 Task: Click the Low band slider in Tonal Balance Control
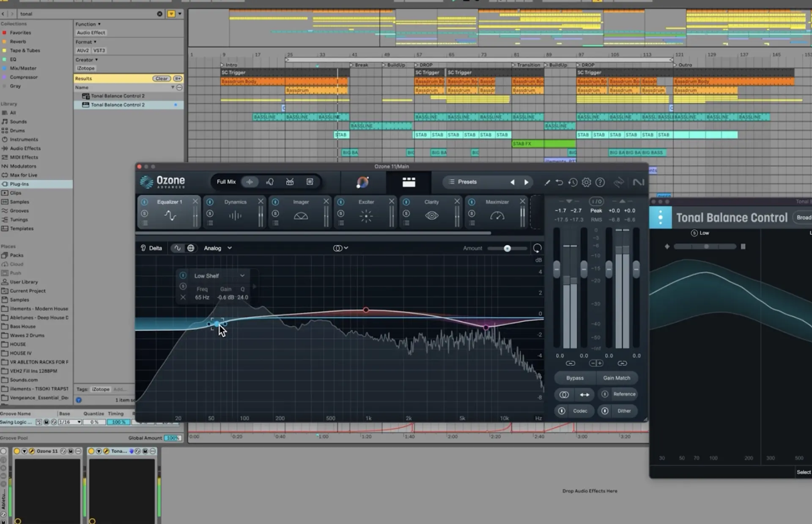[705, 246]
